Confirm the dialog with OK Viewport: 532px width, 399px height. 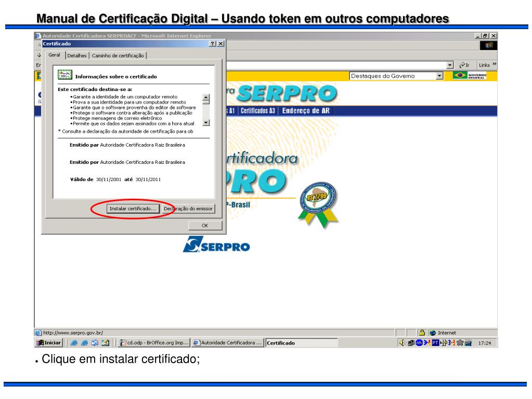[x=205, y=225]
